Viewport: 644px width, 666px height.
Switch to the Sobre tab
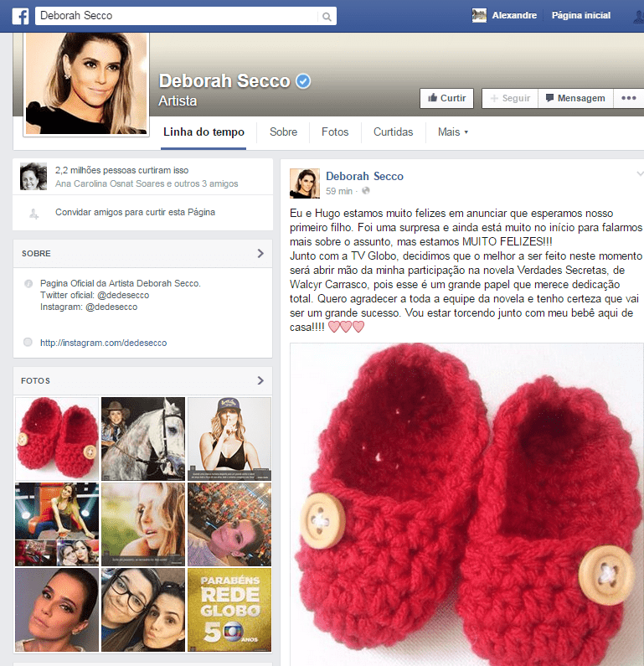283,132
